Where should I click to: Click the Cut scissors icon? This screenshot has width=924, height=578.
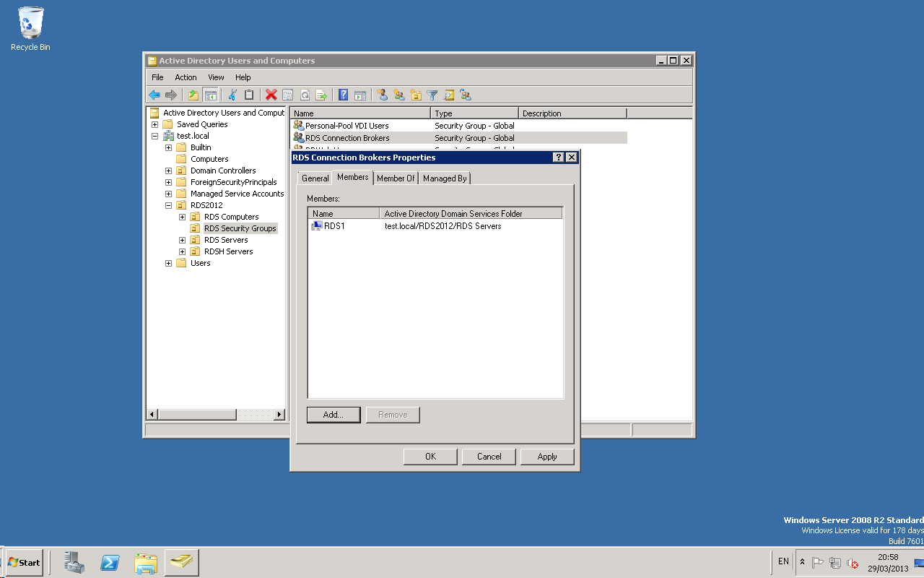coord(232,95)
